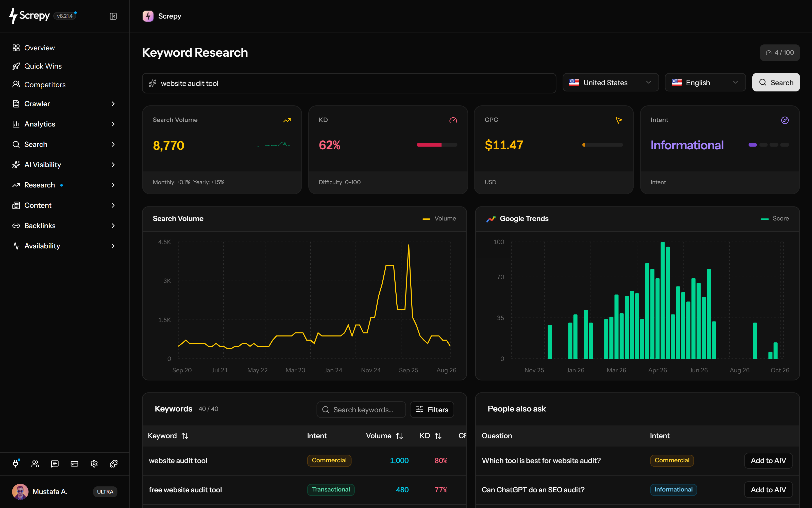Add 'Can ChatGPT do an SEO audit' to AIV
Image resolution: width=812 pixels, height=508 pixels.
pos(768,489)
